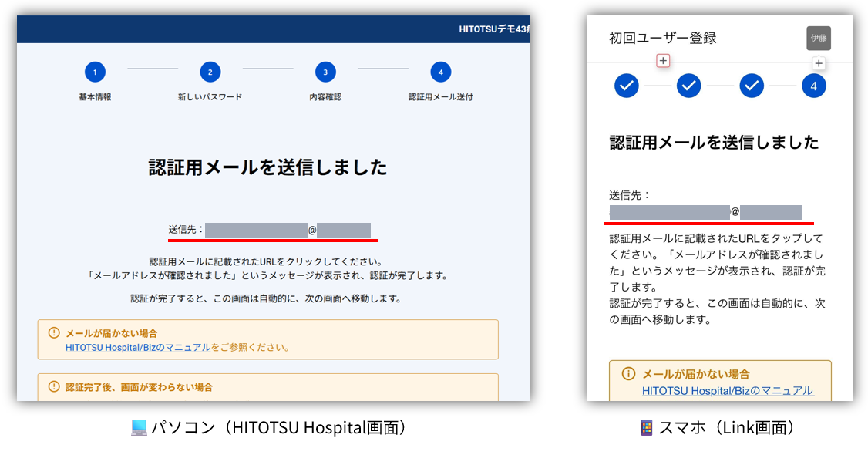868x455 pixels.
Task: Select step 2 circle for 新しいパスワード
Action: coord(210,72)
